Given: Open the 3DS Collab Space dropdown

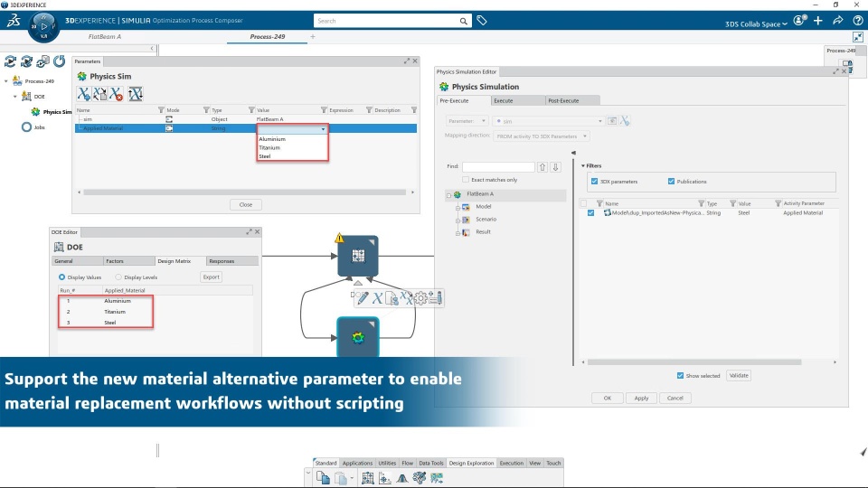Looking at the screenshot, I should coord(756,24).
